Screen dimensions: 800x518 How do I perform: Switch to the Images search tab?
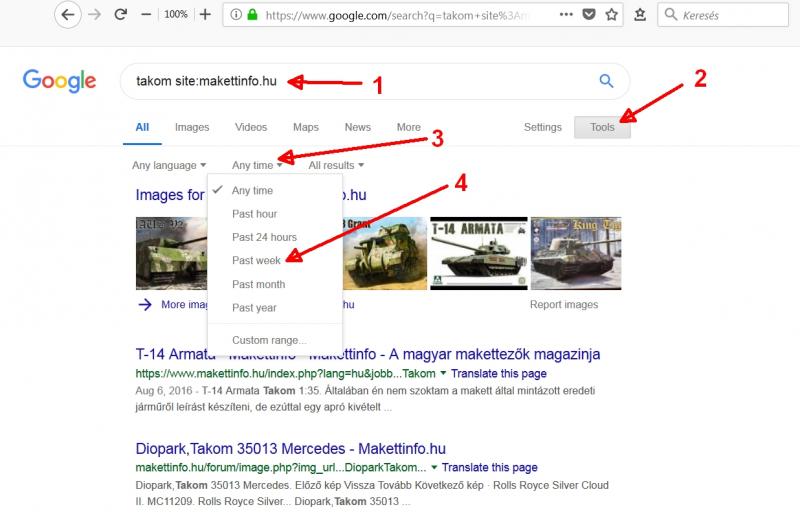tap(192, 127)
